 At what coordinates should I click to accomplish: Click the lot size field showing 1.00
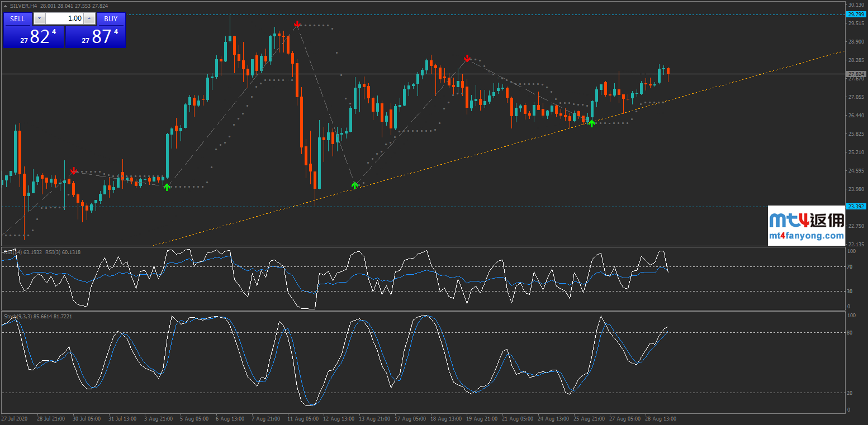(x=64, y=18)
